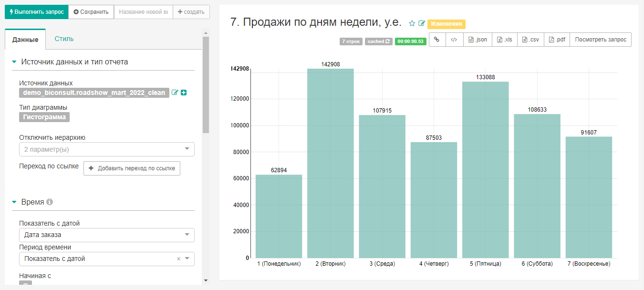Image resolution: width=644 pixels, height=290 pixels.
Task: Click the Понедельник bar in chart
Action: [279, 217]
